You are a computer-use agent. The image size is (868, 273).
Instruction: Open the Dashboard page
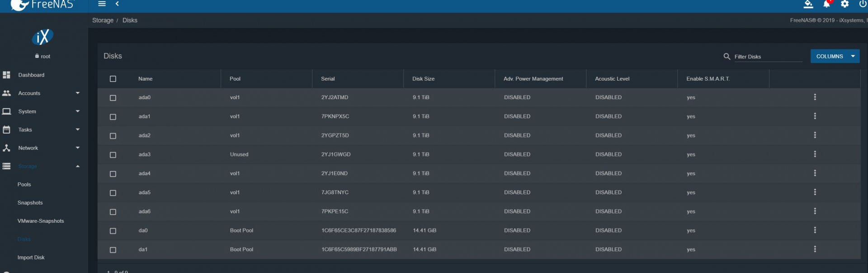[x=31, y=75]
